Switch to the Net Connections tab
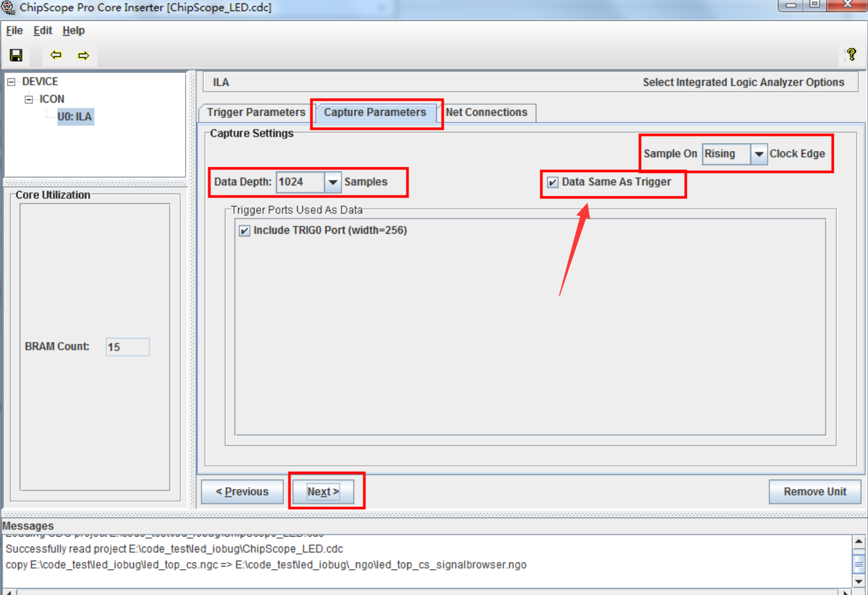This screenshot has height=595, width=868. [x=487, y=113]
